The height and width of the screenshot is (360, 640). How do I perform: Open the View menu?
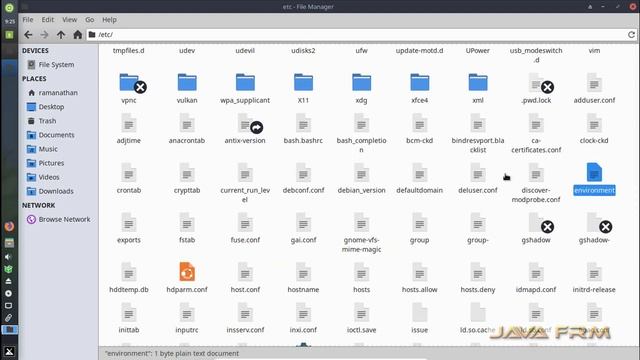click(x=69, y=20)
